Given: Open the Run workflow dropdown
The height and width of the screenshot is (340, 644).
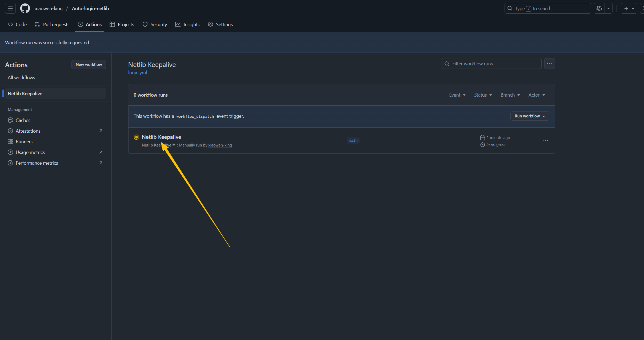Looking at the screenshot, I should click(530, 116).
